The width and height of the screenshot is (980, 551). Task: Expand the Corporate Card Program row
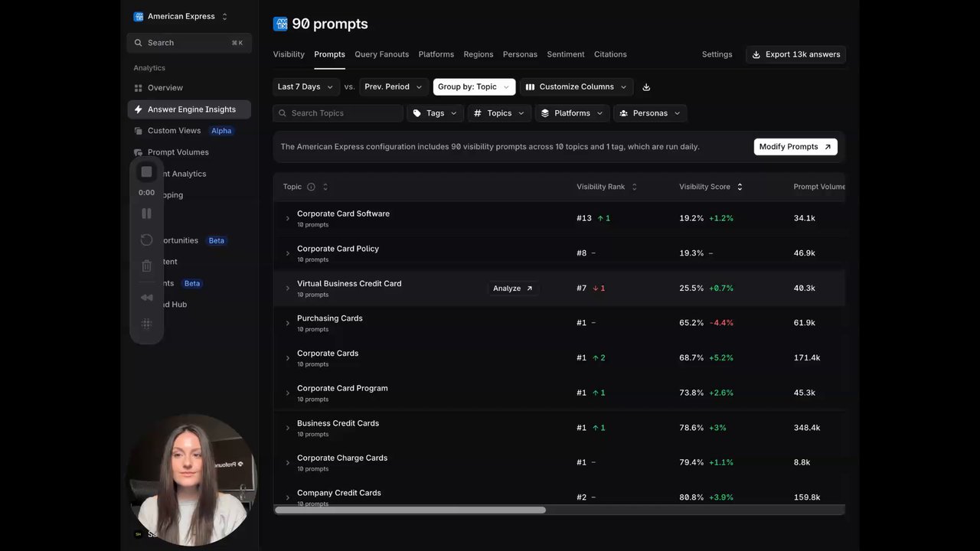tap(288, 393)
